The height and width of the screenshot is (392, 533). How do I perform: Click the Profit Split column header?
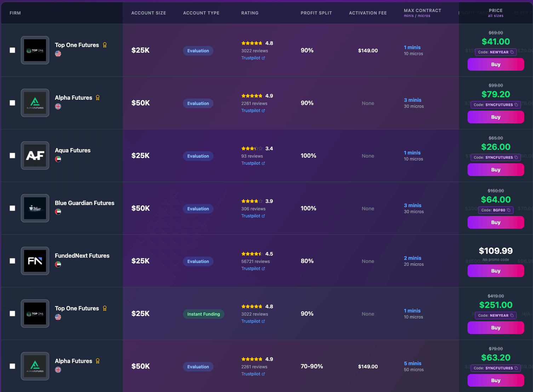[316, 13]
